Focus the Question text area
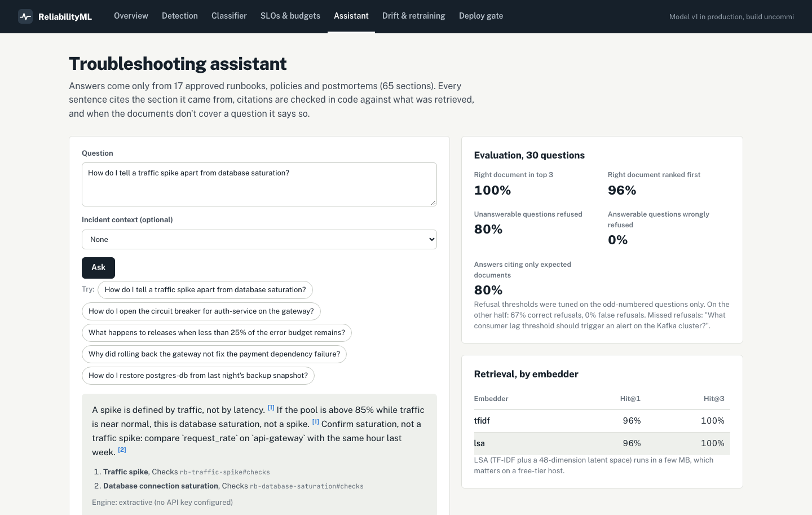Screen dimensions: 812x515 tap(259, 184)
